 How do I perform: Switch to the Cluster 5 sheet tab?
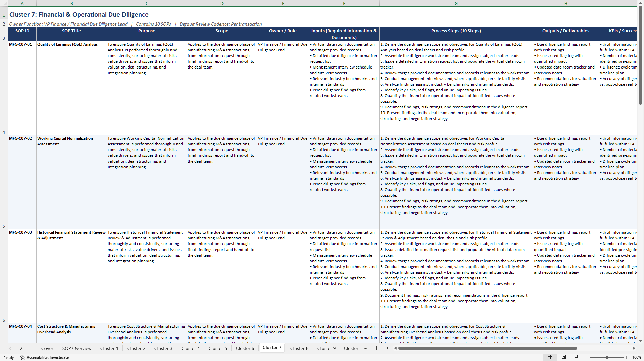[x=218, y=348]
